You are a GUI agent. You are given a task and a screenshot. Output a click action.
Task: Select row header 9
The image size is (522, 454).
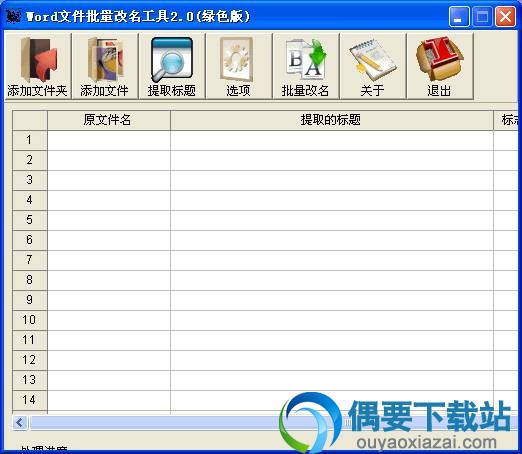[x=30, y=300]
